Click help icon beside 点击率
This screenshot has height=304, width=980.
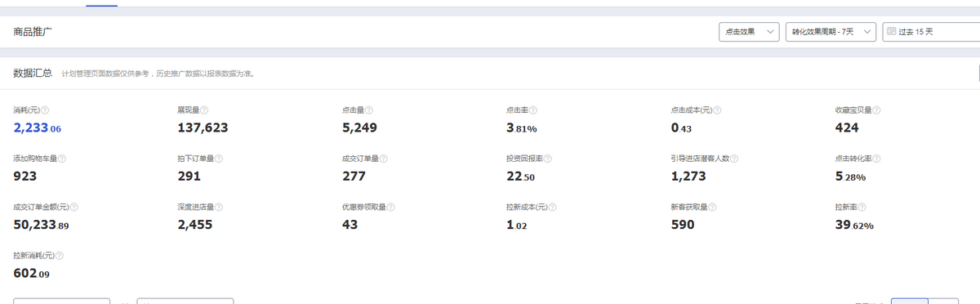[533, 110]
